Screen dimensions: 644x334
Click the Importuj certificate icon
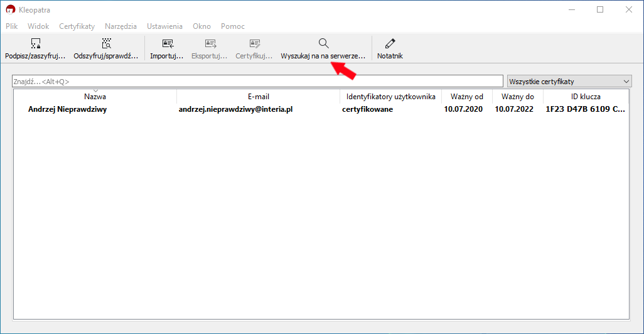[x=168, y=43]
